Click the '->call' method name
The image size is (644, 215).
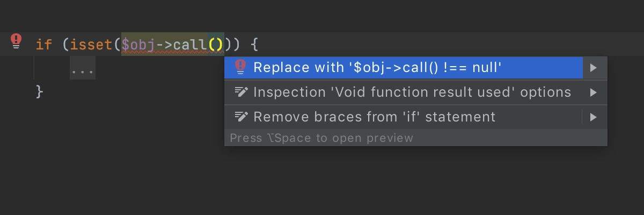pyautogui.click(x=181, y=44)
